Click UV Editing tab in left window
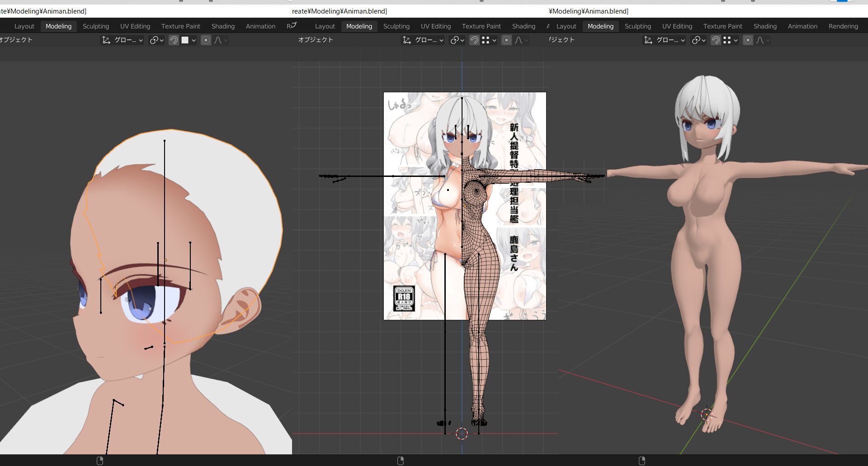The width and height of the screenshot is (868, 466). 135,26
